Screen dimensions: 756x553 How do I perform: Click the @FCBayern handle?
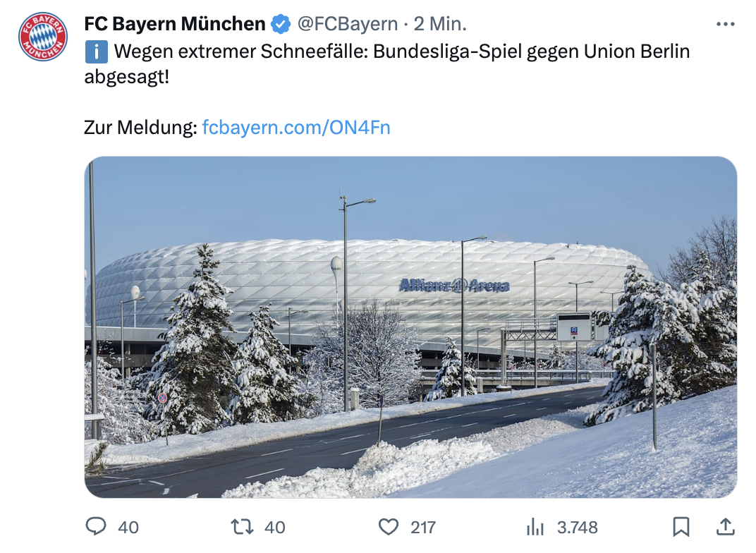[x=348, y=24]
